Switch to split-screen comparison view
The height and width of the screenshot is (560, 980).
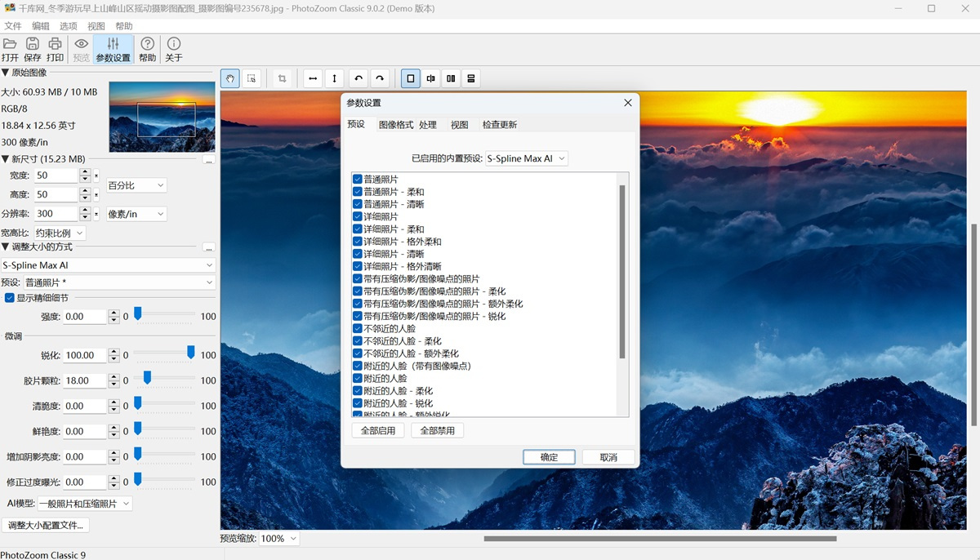tap(430, 78)
